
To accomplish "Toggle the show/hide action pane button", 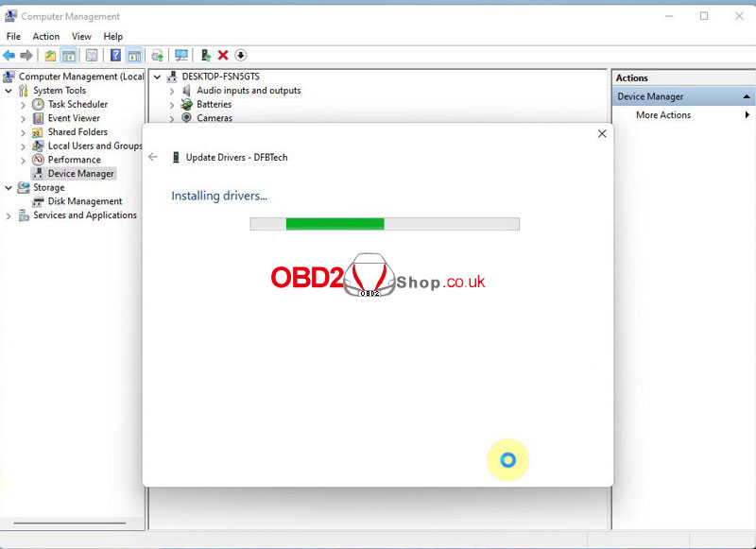I will 134,56.
